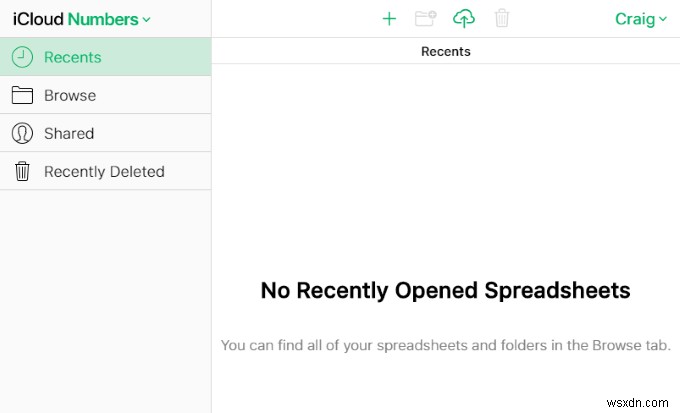Open the Browse sidebar tab
Screen dimensions: 680x413
[x=105, y=95]
